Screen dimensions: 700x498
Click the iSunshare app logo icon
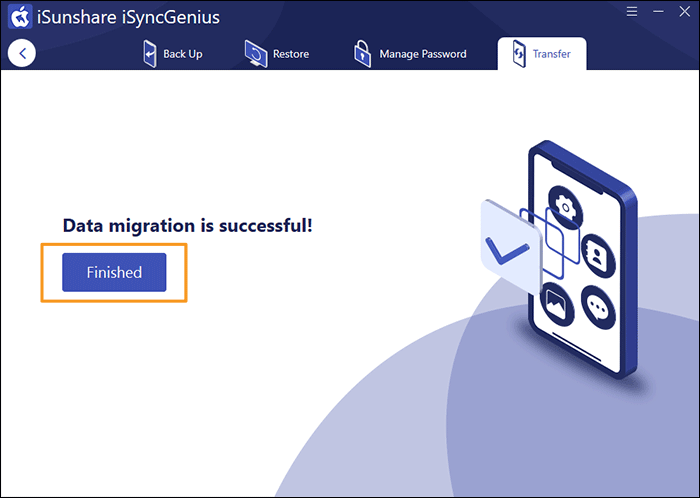coord(20,17)
